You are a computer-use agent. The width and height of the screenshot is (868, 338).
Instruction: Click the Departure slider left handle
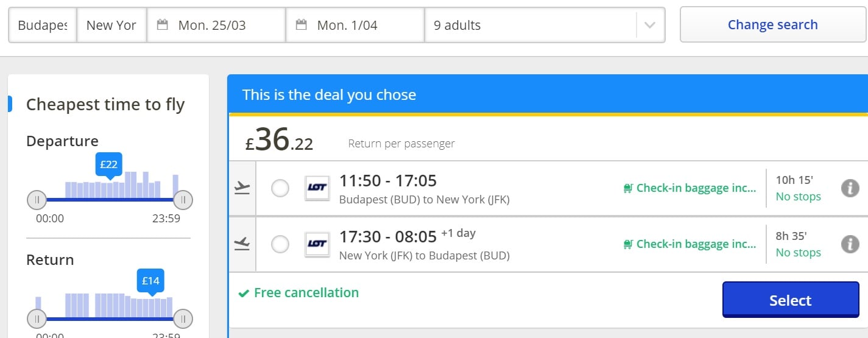coord(37,199)
